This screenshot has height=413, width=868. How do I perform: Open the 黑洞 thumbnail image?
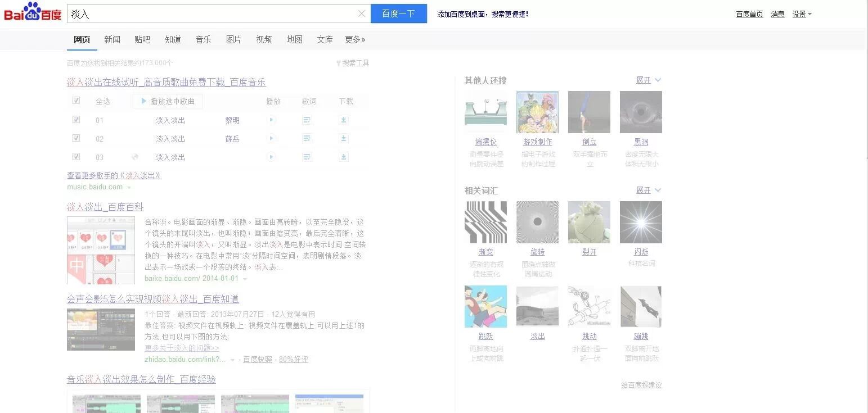pos(641,112)
